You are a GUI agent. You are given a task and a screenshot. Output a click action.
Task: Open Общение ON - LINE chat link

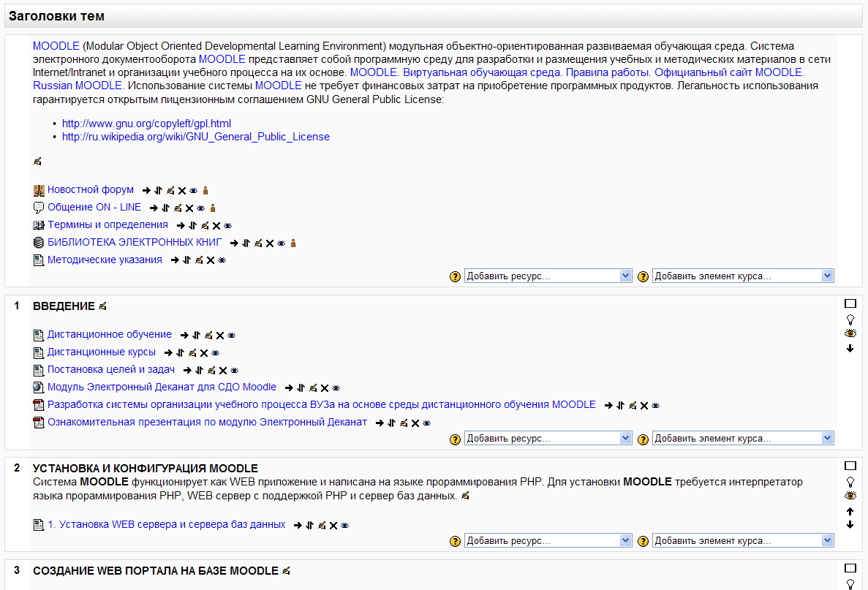[94, 207]
